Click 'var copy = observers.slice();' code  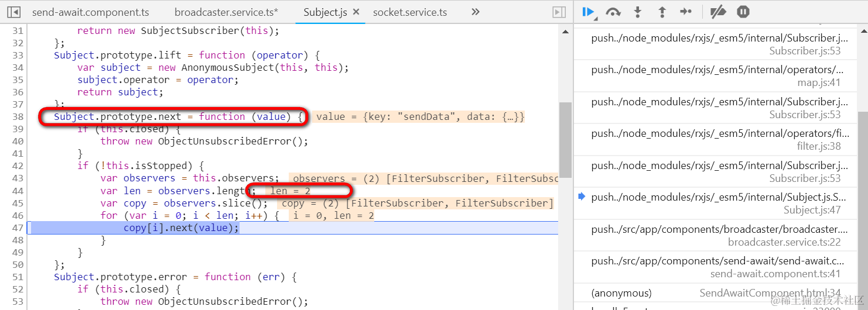(184, 203)
